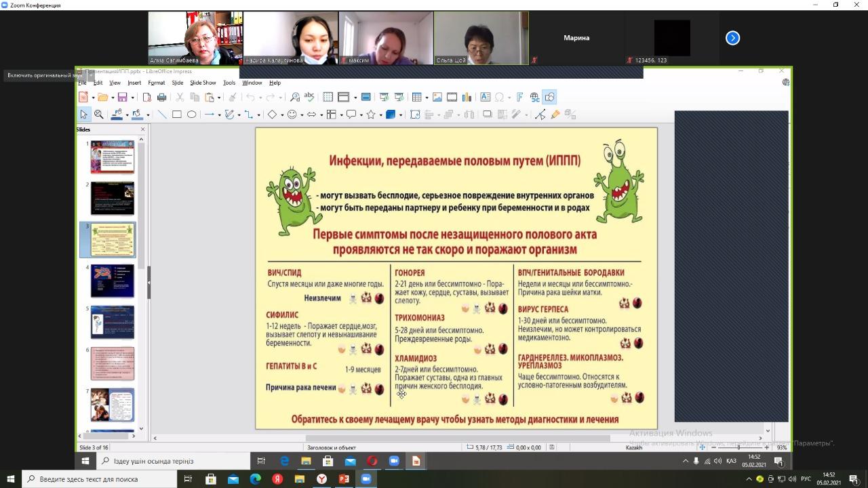This screenshot has width=868, height=488.
Task: Select the Zoom & Pan tool
Action: pyautogui.click(x=99, y=115)
